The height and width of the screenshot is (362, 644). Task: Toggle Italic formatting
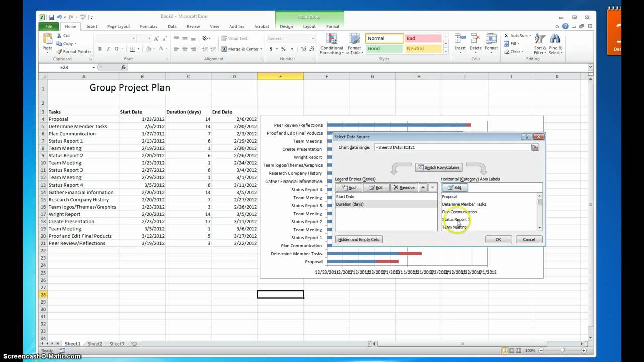click(108, 49)
